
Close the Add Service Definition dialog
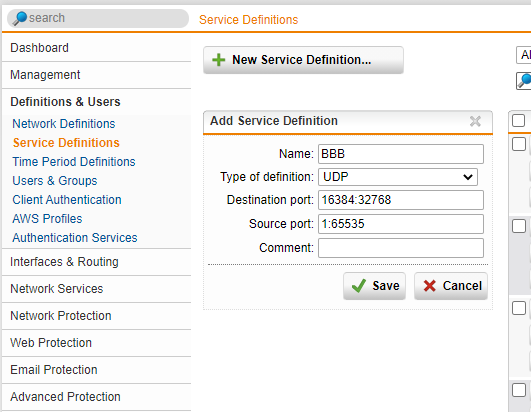475,121
